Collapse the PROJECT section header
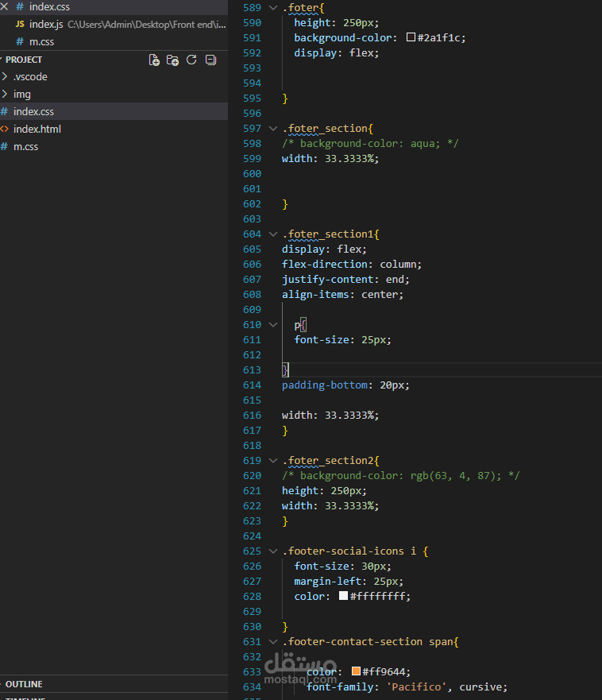Image resolution: width=602 pixels, height=700 pixels. [x=24, y=60]
